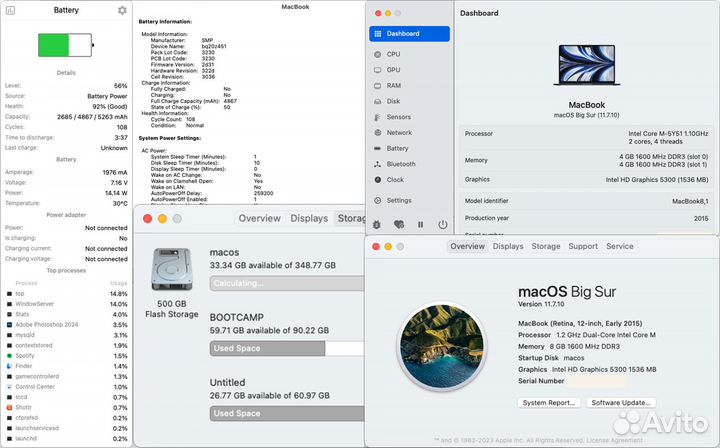Click the heart support icon in Stats sidebar
The height and width of the screenshot is (448, 720).
pyautogui.click(x=399, y=224)
